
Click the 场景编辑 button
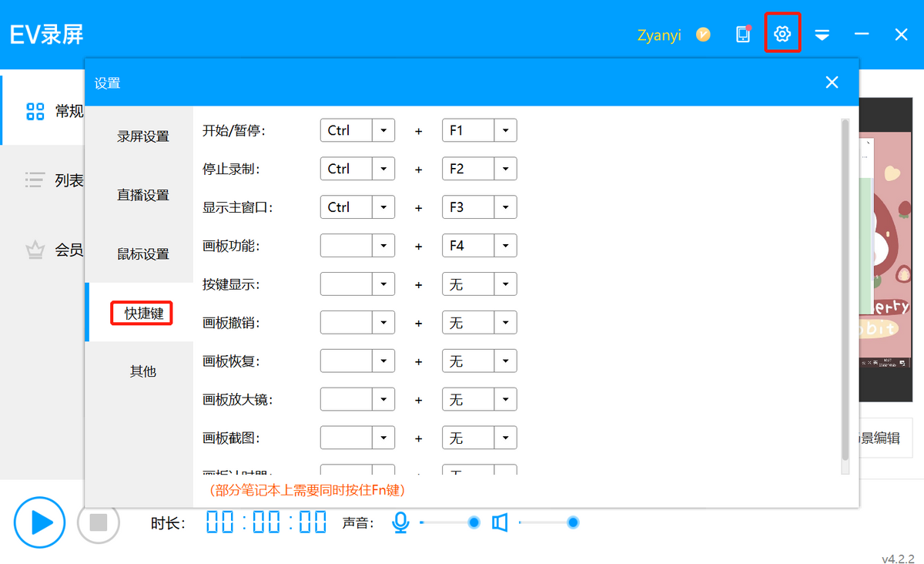click(885, 438)
